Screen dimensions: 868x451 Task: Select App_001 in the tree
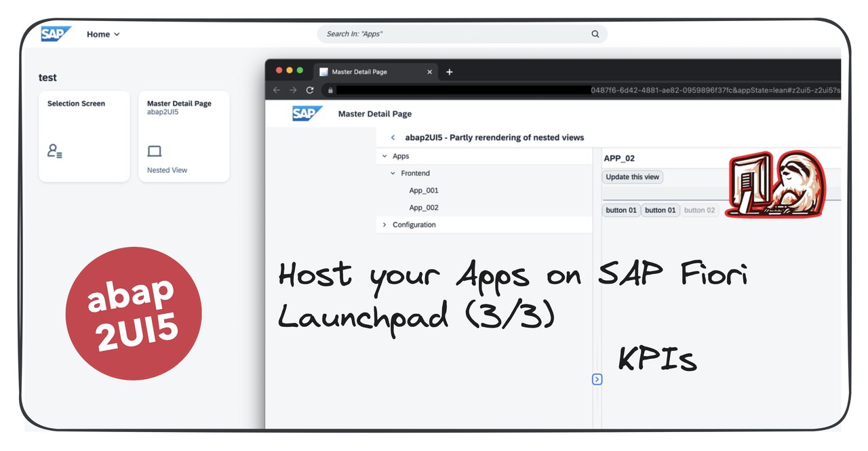pos(424,191)
